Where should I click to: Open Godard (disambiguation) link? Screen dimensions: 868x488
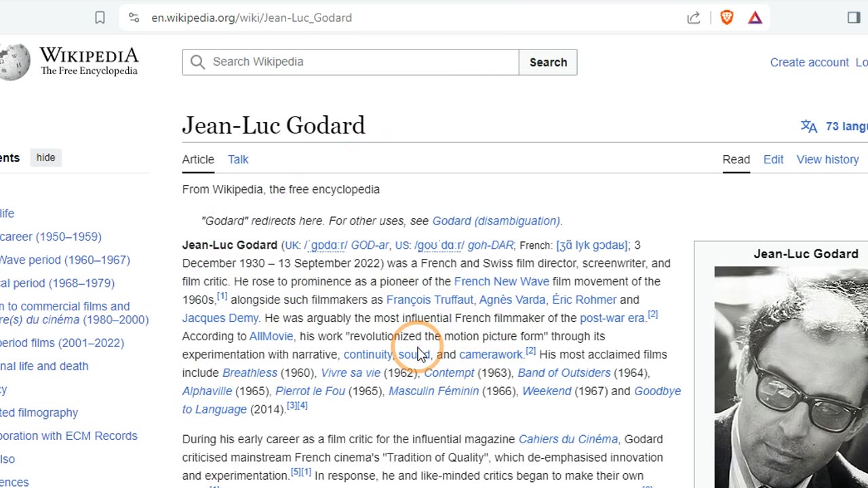[496, 221]
